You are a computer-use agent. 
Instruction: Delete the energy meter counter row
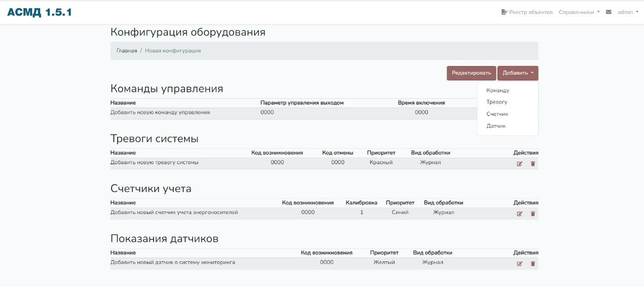[x=533, y=214]
